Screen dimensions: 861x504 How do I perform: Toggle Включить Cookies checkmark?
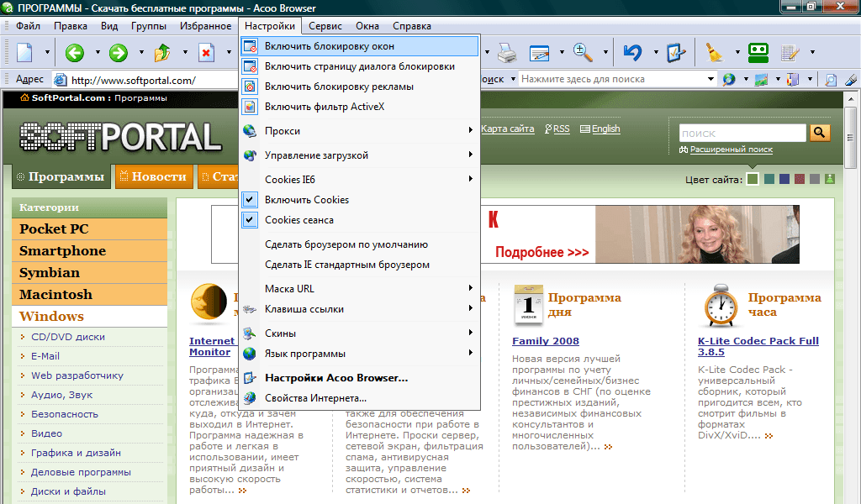[x=250, y=200]
